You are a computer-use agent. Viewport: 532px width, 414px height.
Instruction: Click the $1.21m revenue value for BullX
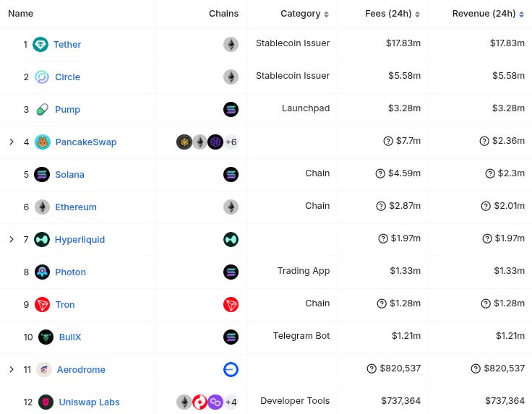(510, 336)
